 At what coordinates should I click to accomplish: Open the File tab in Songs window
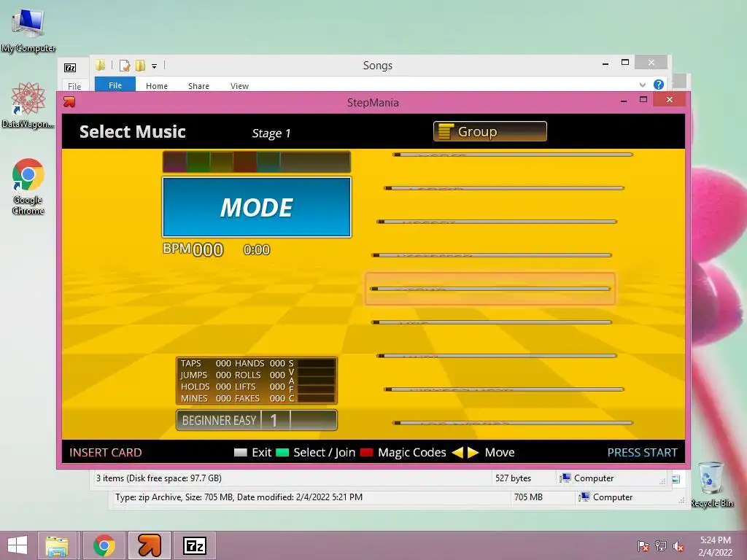(115, 85)
